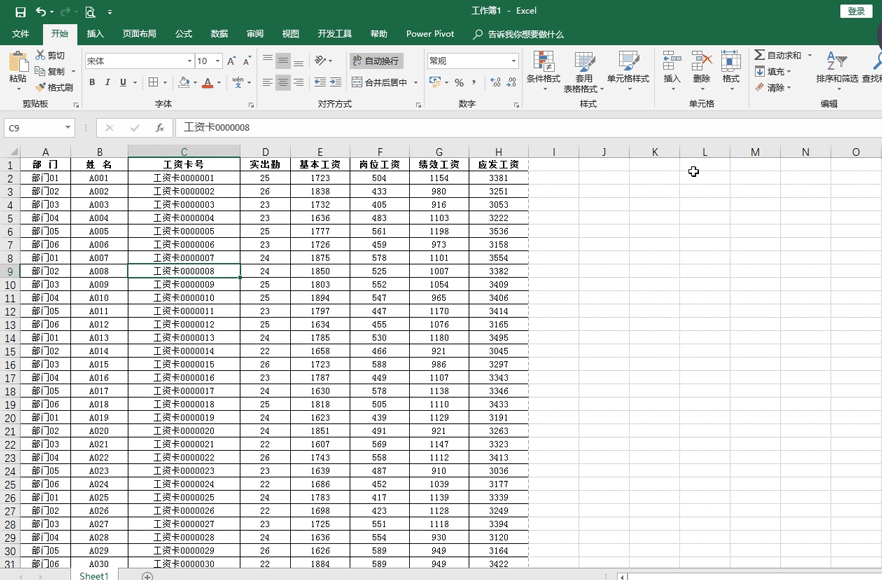Apply red font color with A icon
This screenshot has height=580, width=882.
(208, 82)
